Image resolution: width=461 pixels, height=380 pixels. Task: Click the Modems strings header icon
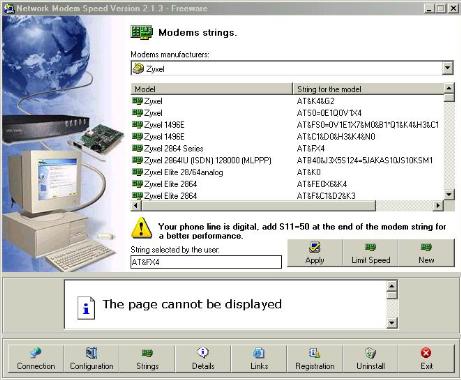click(142, 33)
